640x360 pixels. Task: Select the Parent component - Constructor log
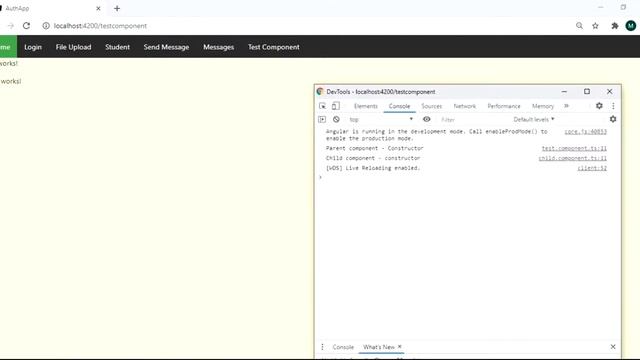375,148
